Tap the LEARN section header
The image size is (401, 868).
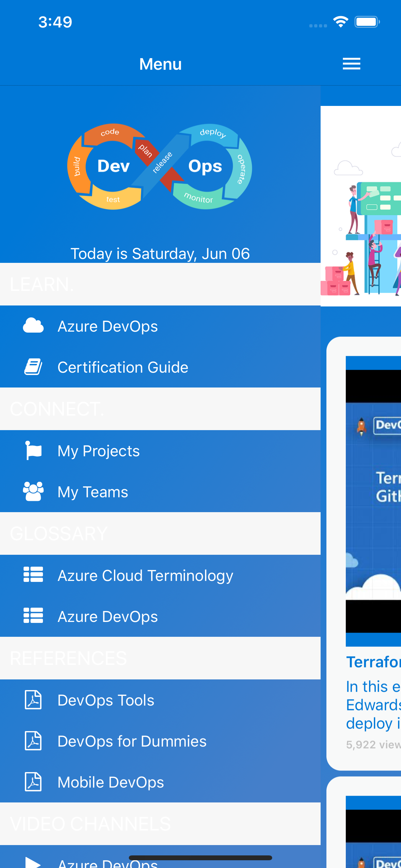pos(160,284)
